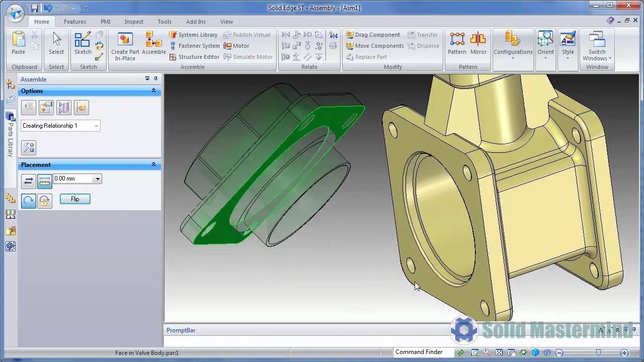Click the Rotate view icon

tap(523, 353)
